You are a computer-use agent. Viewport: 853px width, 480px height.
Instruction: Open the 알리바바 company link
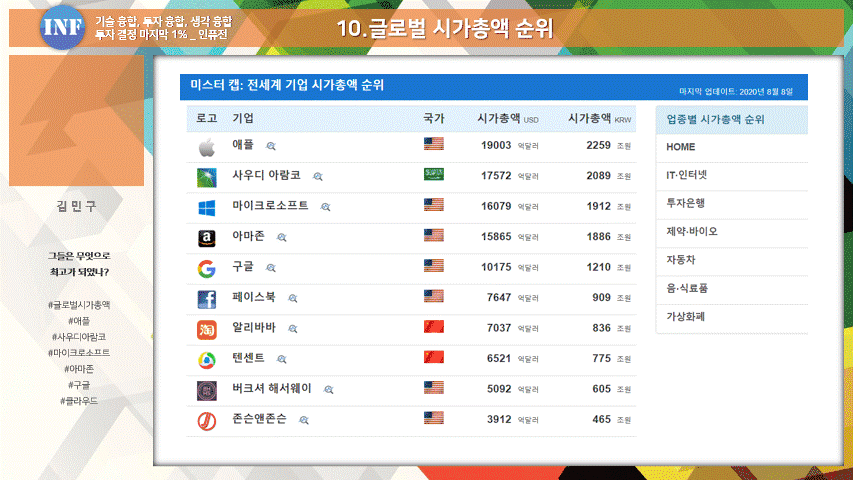coord(254,328)
